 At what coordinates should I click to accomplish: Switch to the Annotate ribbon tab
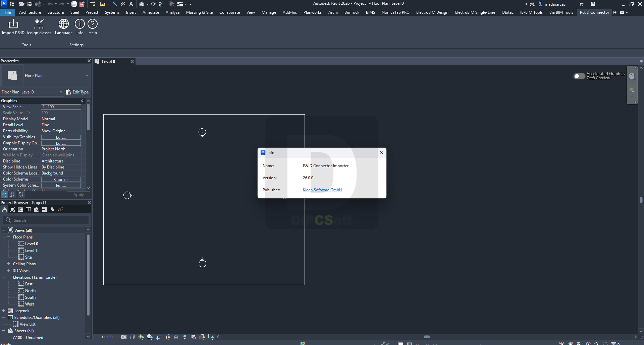pos(151,12)
